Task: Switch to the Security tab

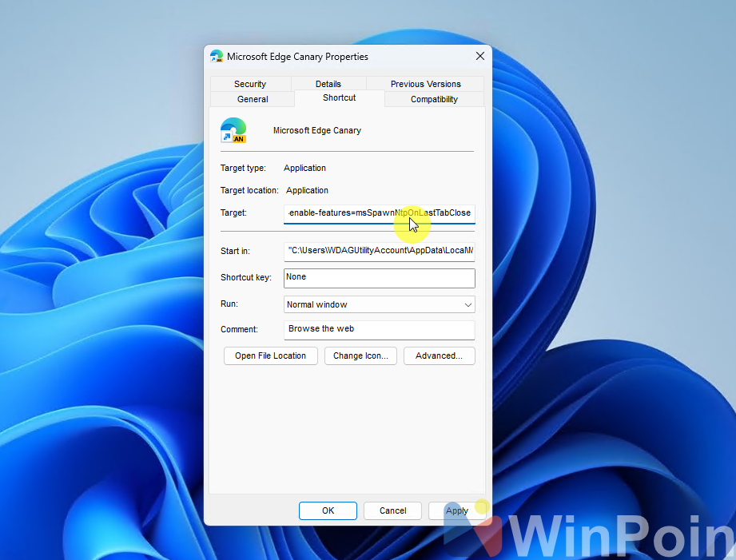Action: click(250, 84)
